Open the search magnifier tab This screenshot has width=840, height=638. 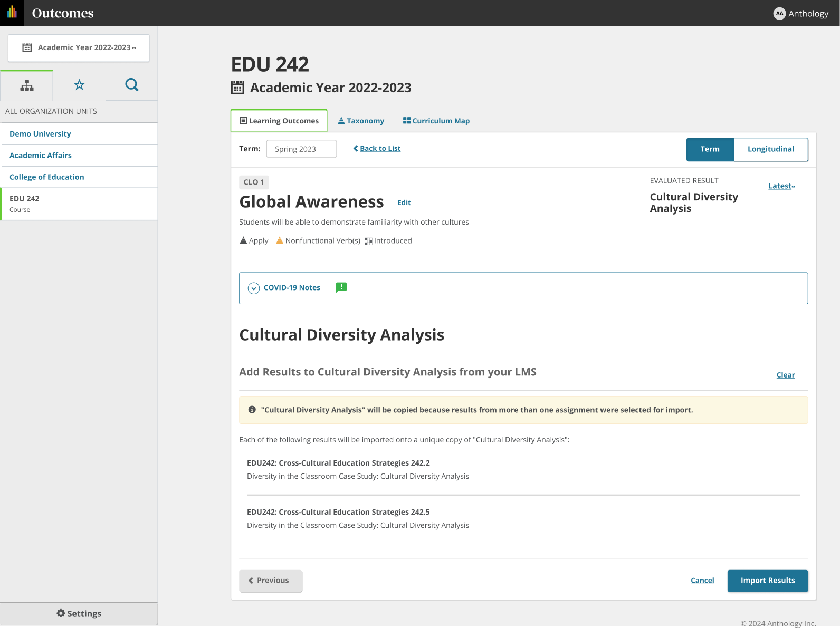pyautogui.click(x=132, y=85)
